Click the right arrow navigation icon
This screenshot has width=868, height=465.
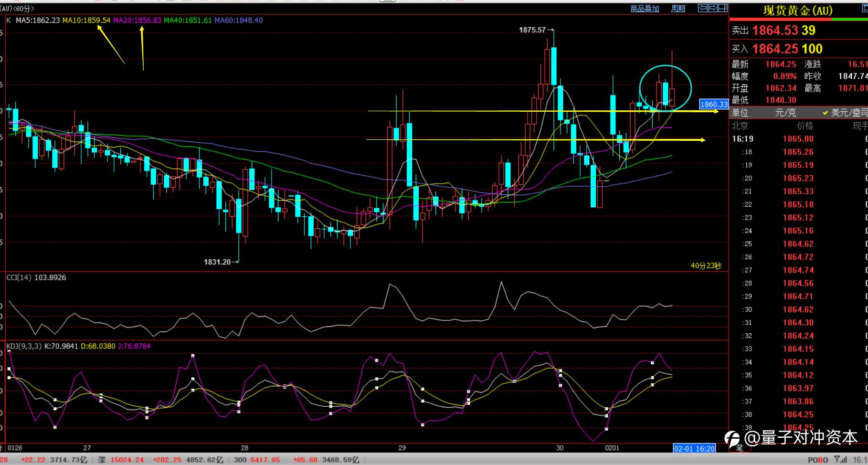[712, 8]
